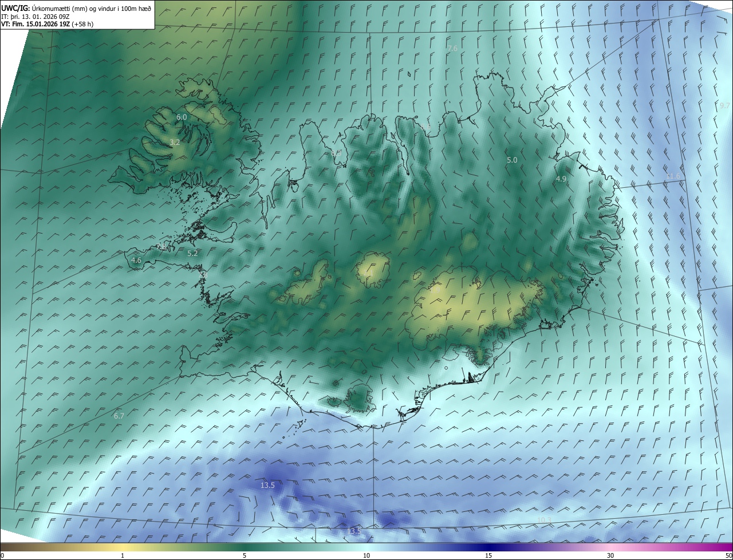Screen dimensions: 733x560
Task: Click the 4.6 value label on the map
Action: pos(136,260)
